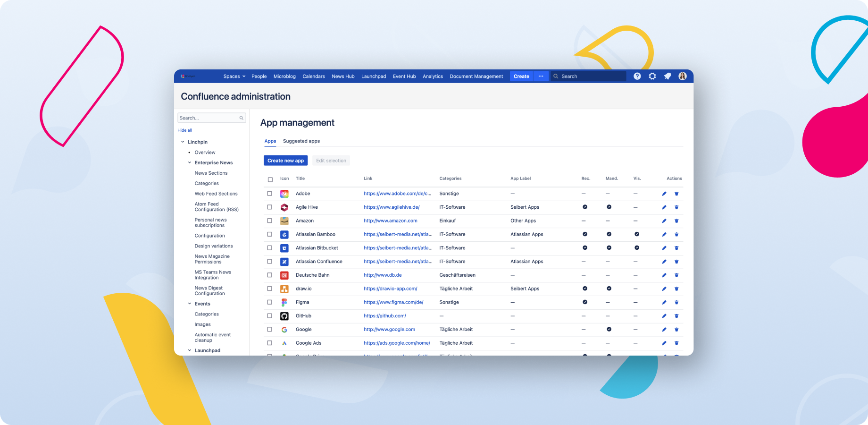Edit the Atlassian Confluence entry
868x425 pixels.
click(664, 262)
